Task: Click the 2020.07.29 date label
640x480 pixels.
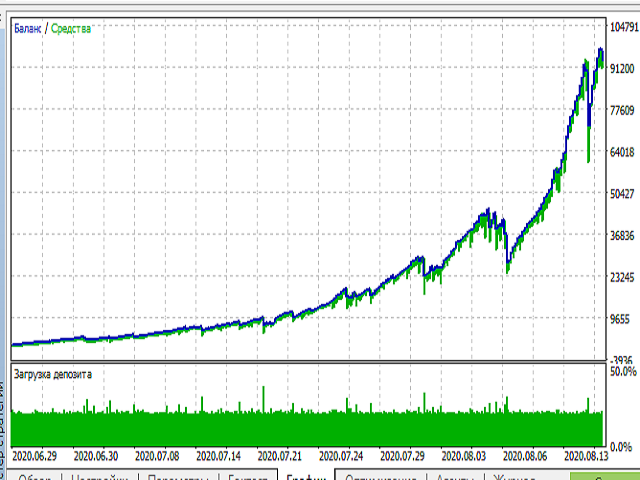Action: 402,456
